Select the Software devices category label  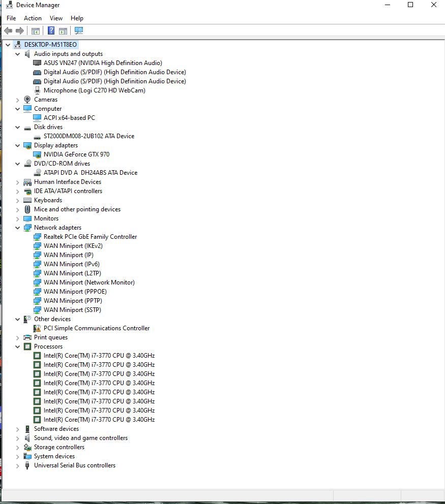pyautogui.click(x=56, y=429)
